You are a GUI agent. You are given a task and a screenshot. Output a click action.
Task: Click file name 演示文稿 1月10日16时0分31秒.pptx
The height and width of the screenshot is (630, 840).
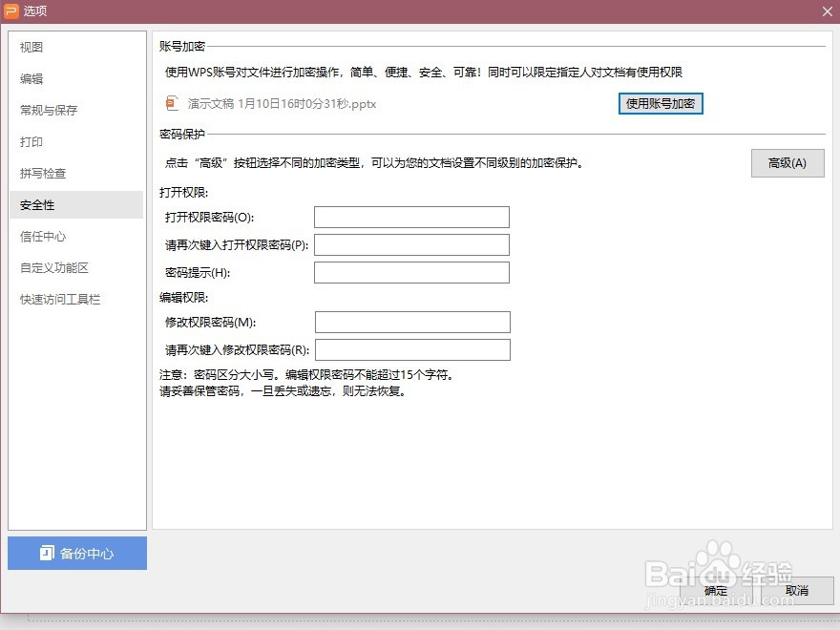click(282, 104)
